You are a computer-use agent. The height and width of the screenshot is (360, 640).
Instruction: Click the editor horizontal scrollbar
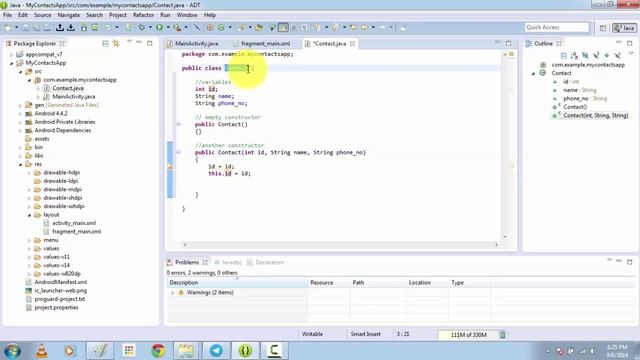pyautogui.click(x=340, y=244)
